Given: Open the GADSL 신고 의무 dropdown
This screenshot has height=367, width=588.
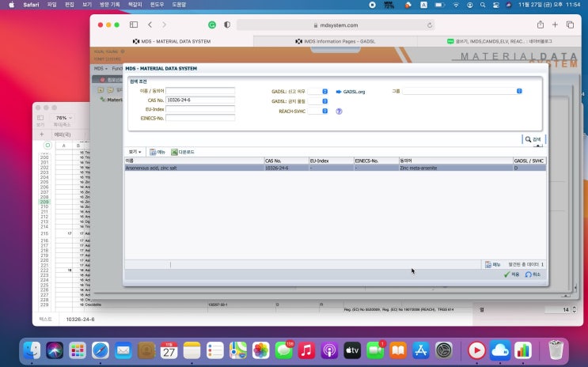Looking at the screenshot, I should [324, 92].
